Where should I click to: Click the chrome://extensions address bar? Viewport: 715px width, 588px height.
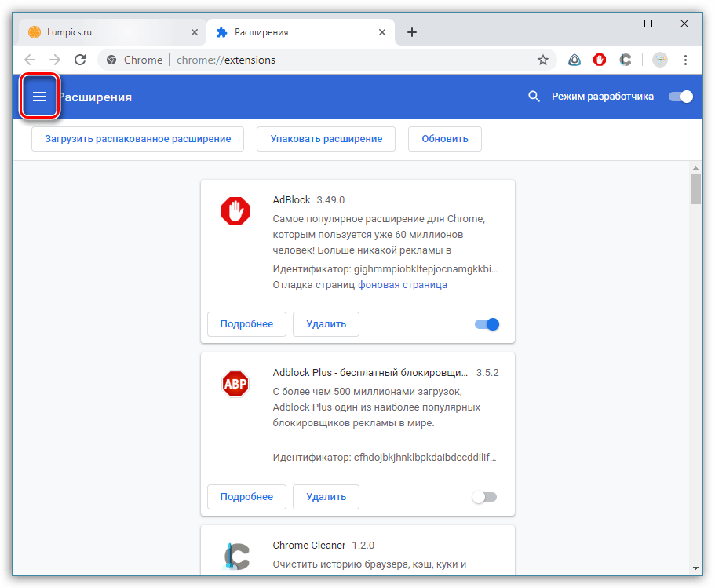point(314,60)
